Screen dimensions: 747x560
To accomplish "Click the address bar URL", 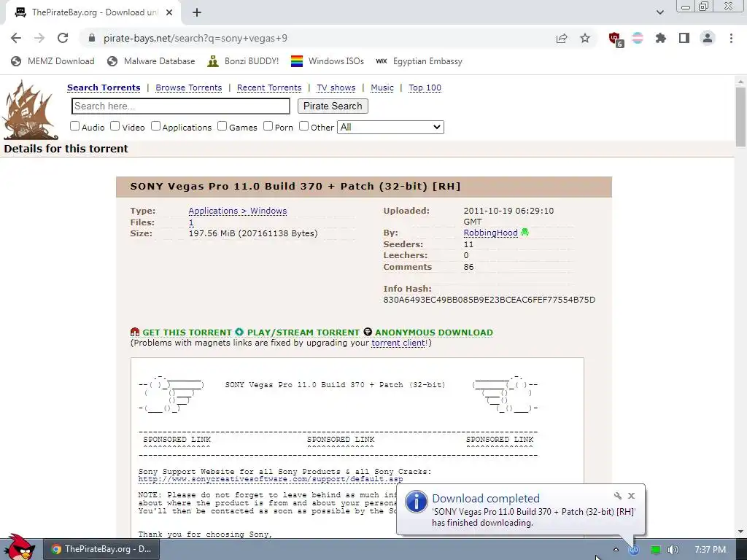I will (x=196, y=38).
